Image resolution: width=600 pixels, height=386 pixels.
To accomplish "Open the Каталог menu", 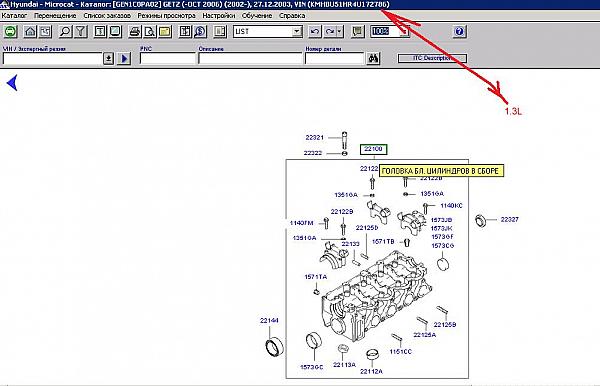I will point(14,16).
